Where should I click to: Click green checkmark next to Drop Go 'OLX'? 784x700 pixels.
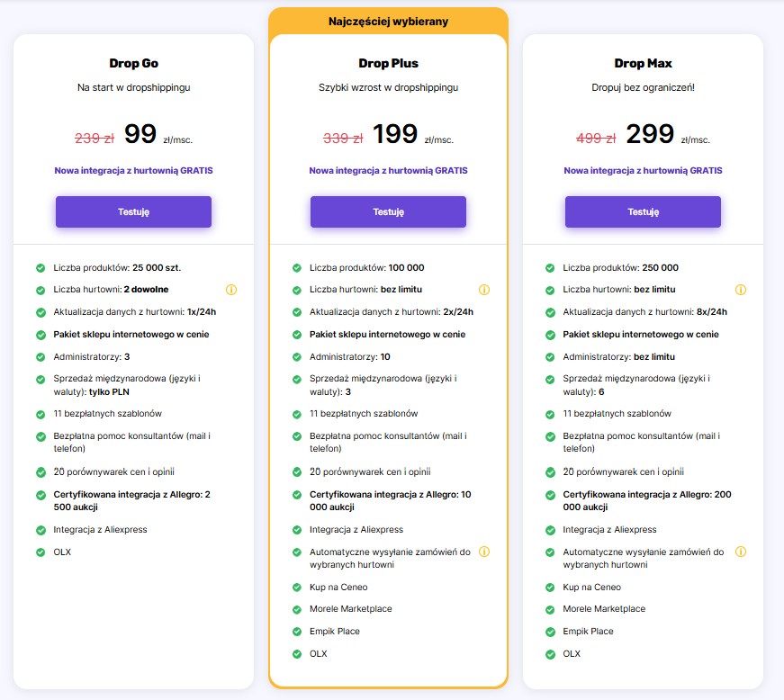[x=41, y=552]
